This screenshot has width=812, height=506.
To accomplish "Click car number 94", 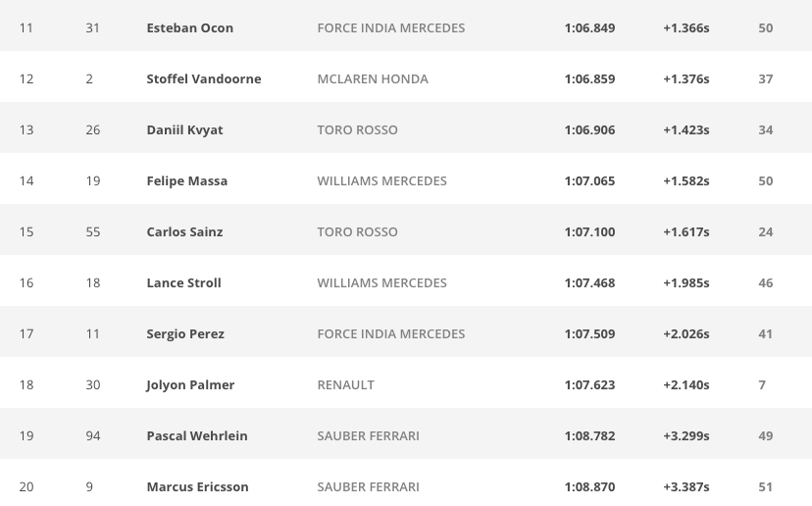I will click(93, 435).
